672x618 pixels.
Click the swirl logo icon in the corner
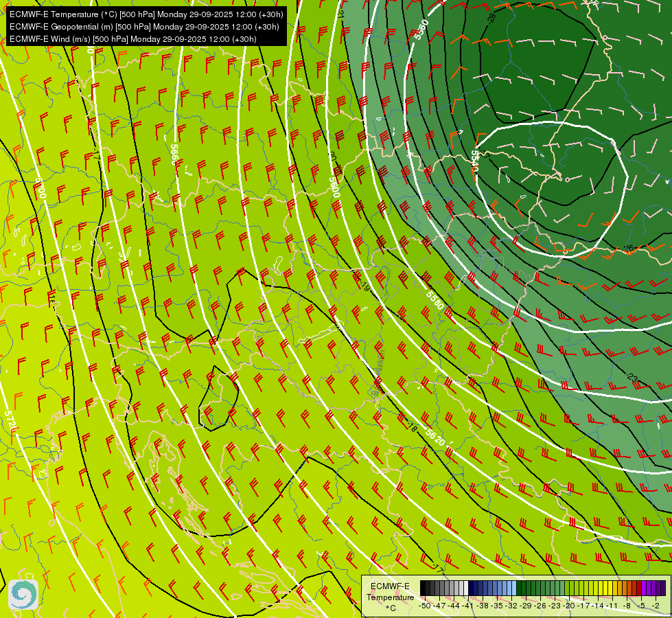tap(23, 595)
